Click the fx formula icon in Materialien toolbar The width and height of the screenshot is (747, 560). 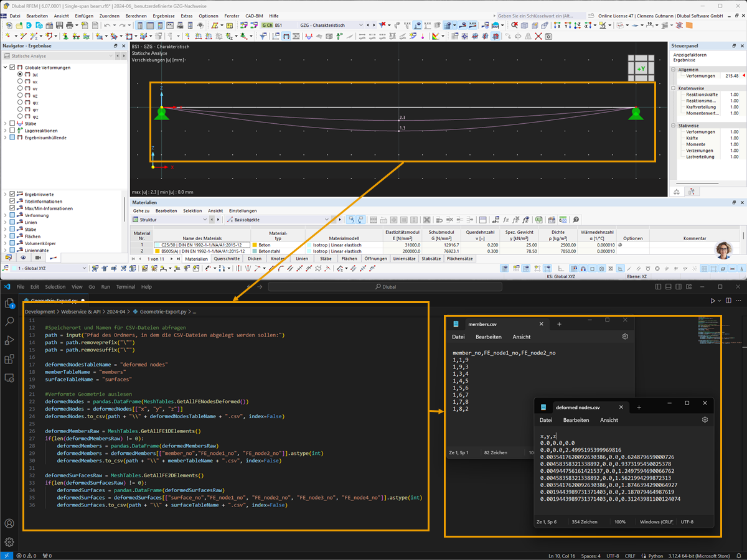coord(506,220)
